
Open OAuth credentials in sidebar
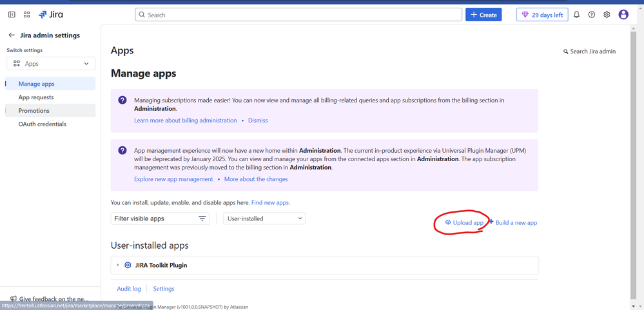click(x=50, y=124)
